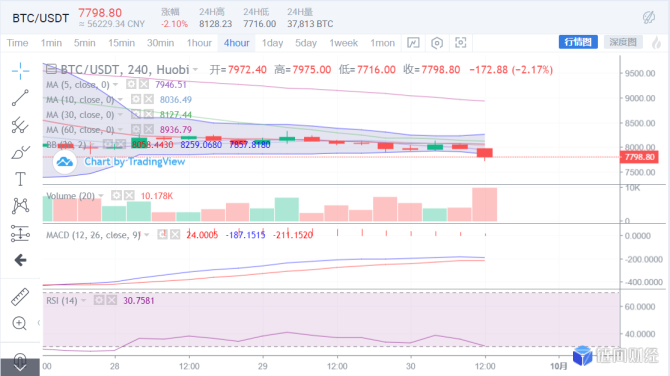Image resolution: width=670 pixels, height=376 pixels.
Task: Click the 深度图 depth chart button
Action: coord(623,42)
